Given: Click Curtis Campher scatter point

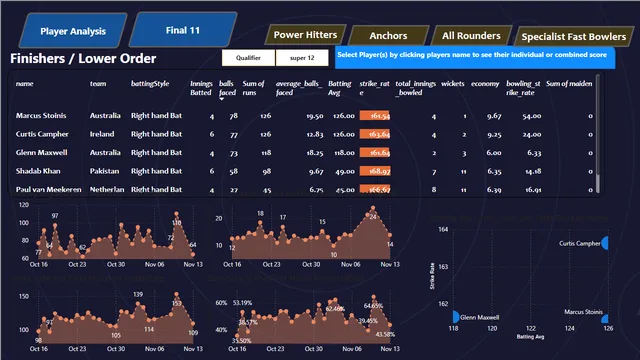Looking at the screenshot, I should point(605,243).
